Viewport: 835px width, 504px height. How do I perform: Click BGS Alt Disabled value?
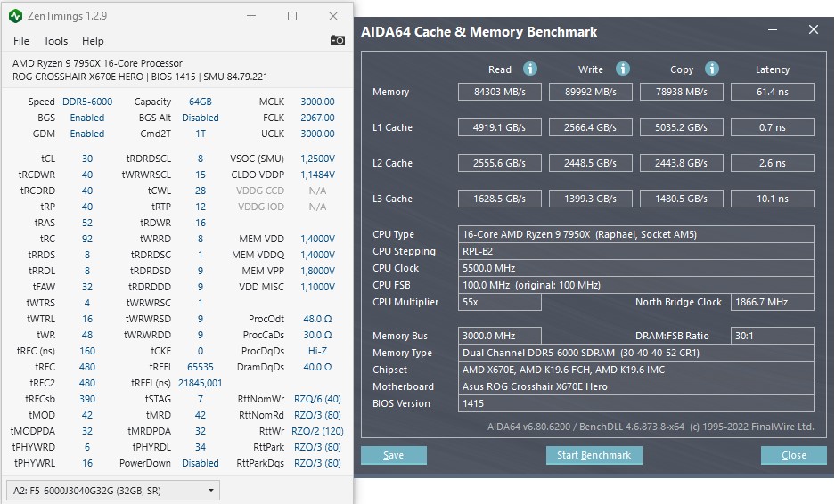[x=201, y=118]
